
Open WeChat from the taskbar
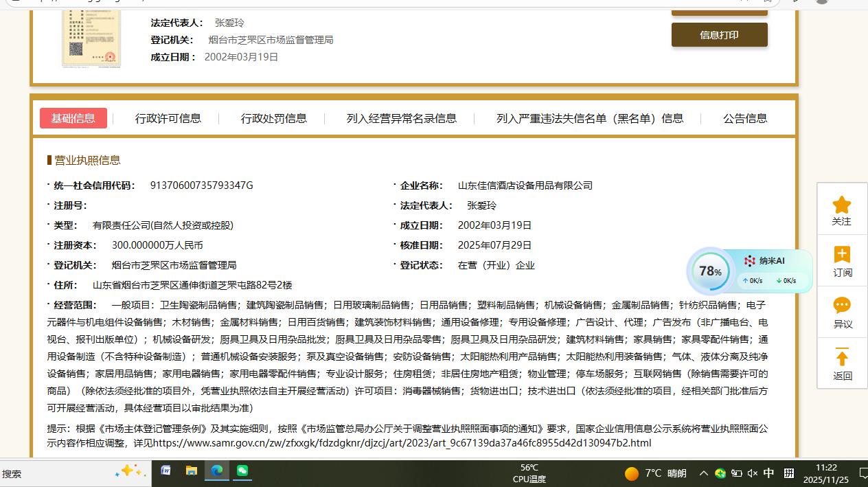click(x=242, y=471)
